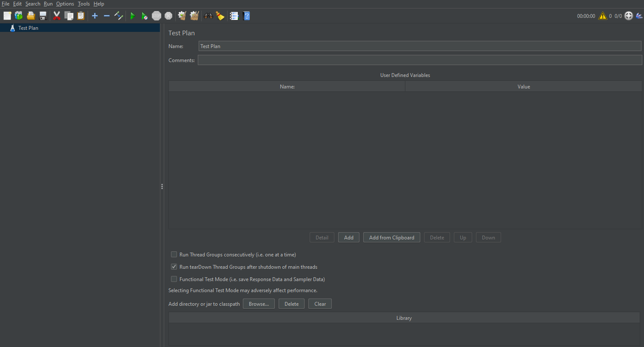
Task: Click the Value column header
Action: tap(524, 86)
